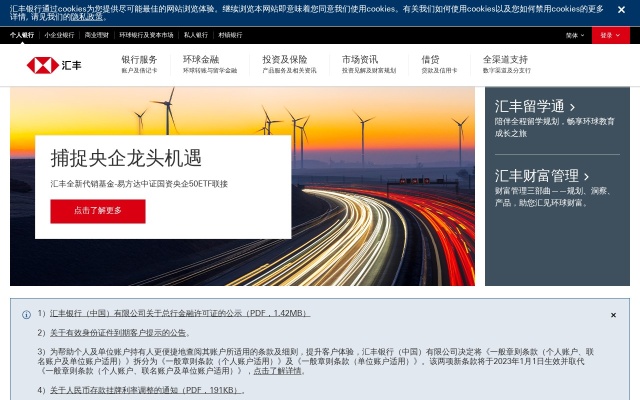Click the 点击了解更多 button
This screenshot has height=400, width=640.
98,211
